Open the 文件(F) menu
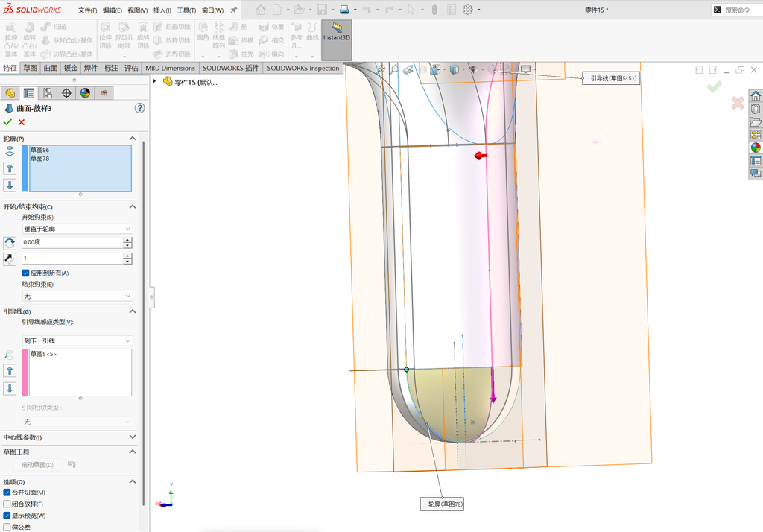Image resolution: width=763 pixels, height=532 pixels. (88, 10)
